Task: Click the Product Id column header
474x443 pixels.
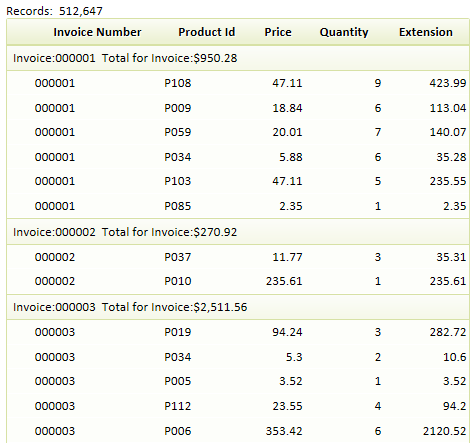Action: pyautogui.click(x=207, y=32)
